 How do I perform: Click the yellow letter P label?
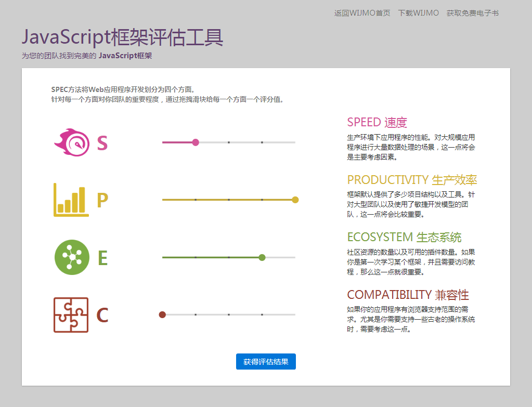(x=102, y=200)
